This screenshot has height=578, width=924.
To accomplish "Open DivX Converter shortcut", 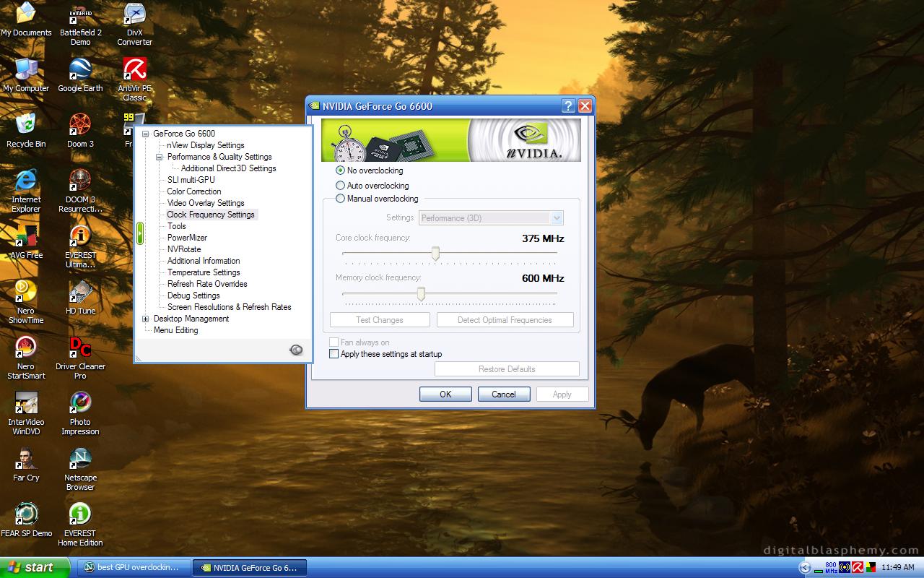I will [134, 25].
